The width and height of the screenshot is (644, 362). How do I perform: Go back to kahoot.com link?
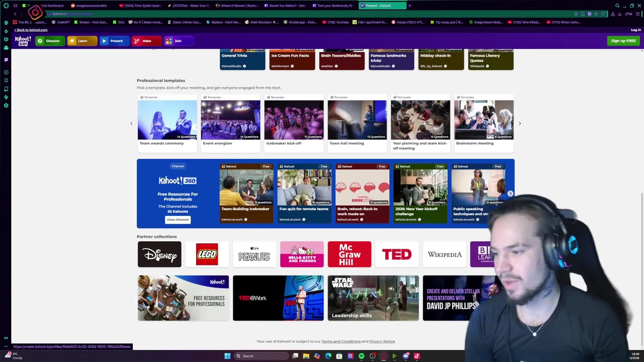[31, 30]
